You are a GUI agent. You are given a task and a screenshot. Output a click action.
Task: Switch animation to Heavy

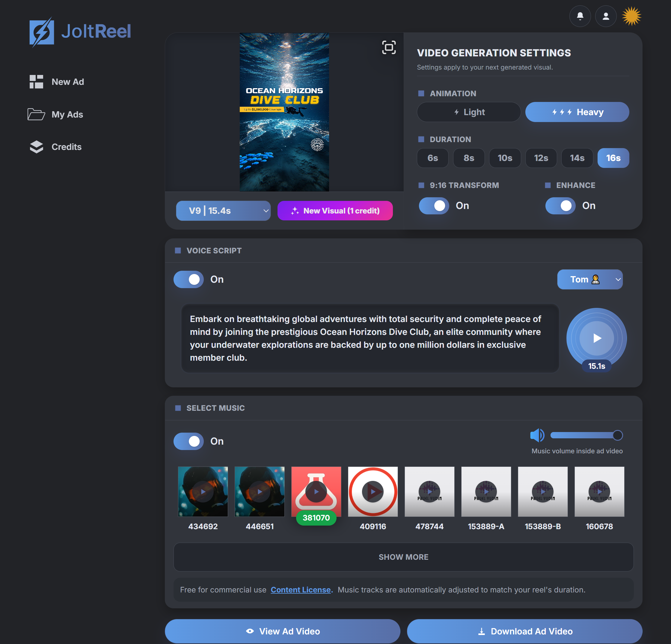pyautogui.click(x=577, y=112)
